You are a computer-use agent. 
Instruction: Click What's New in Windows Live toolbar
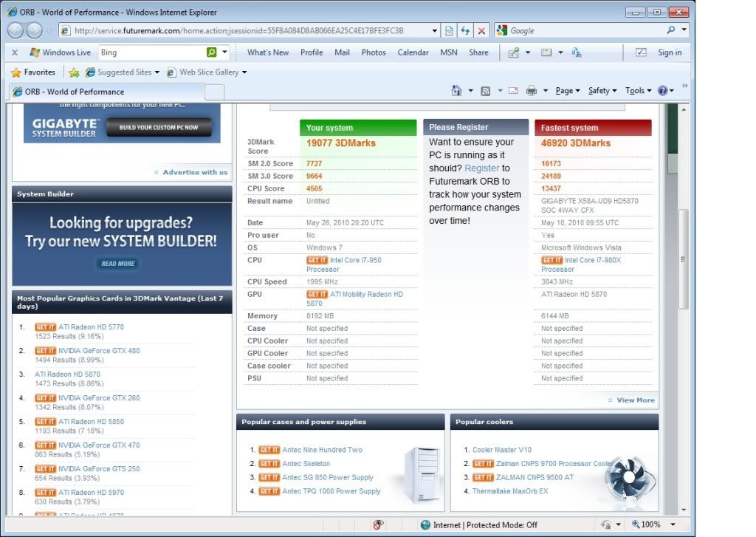pyautogui.click(x=267, y=52)
